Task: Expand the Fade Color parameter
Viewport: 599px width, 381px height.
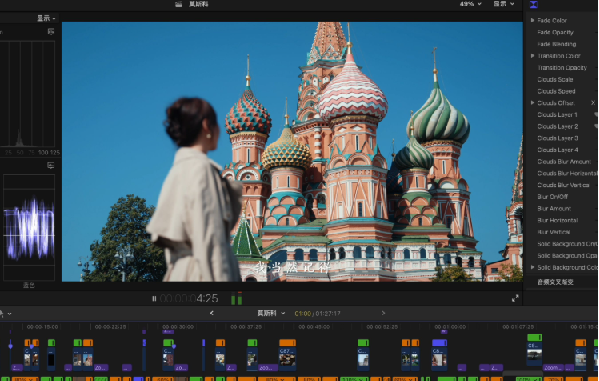Action: coord(532,20)
